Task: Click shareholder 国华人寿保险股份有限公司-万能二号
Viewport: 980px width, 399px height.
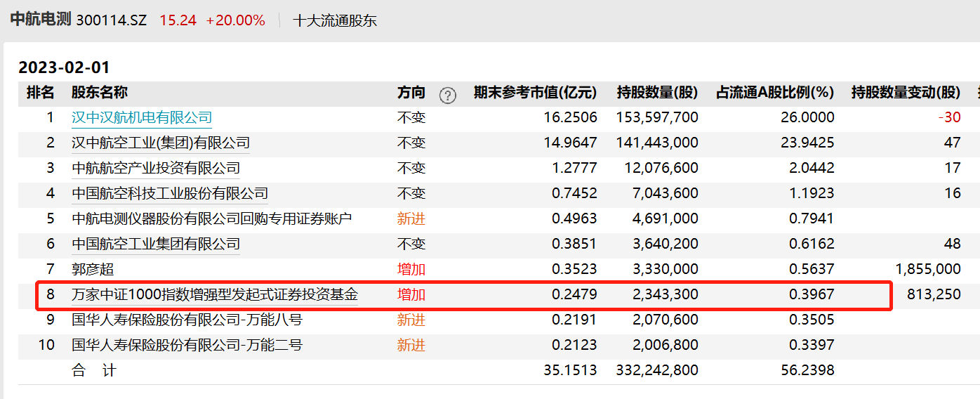Action: tap(187, 345)
